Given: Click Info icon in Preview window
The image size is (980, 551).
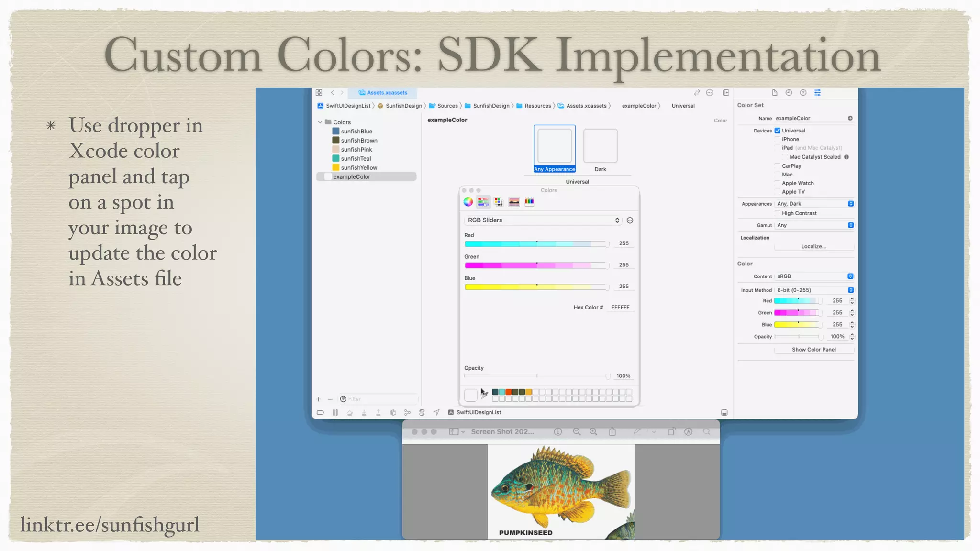Looking at the screenshot, I should (x=558, y=431).
